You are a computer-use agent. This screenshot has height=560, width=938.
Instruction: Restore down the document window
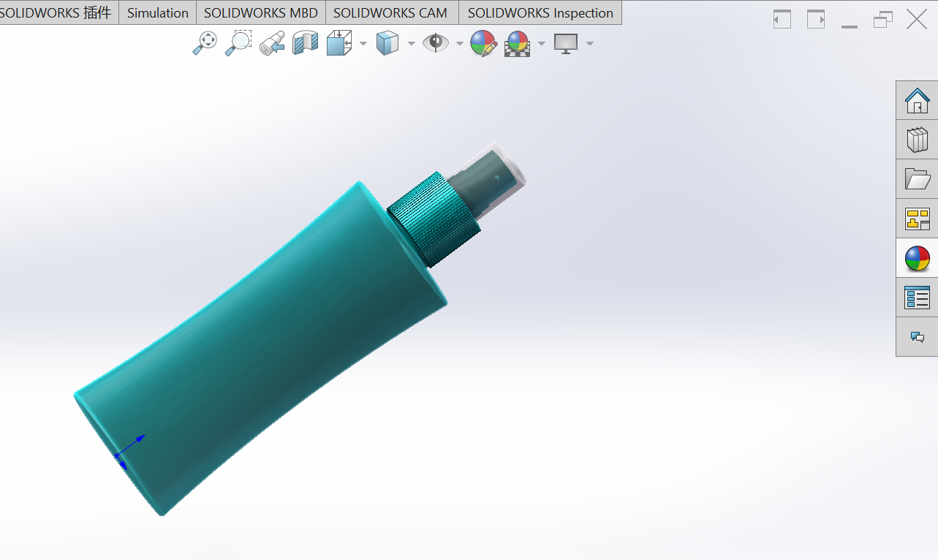(883, 20)
